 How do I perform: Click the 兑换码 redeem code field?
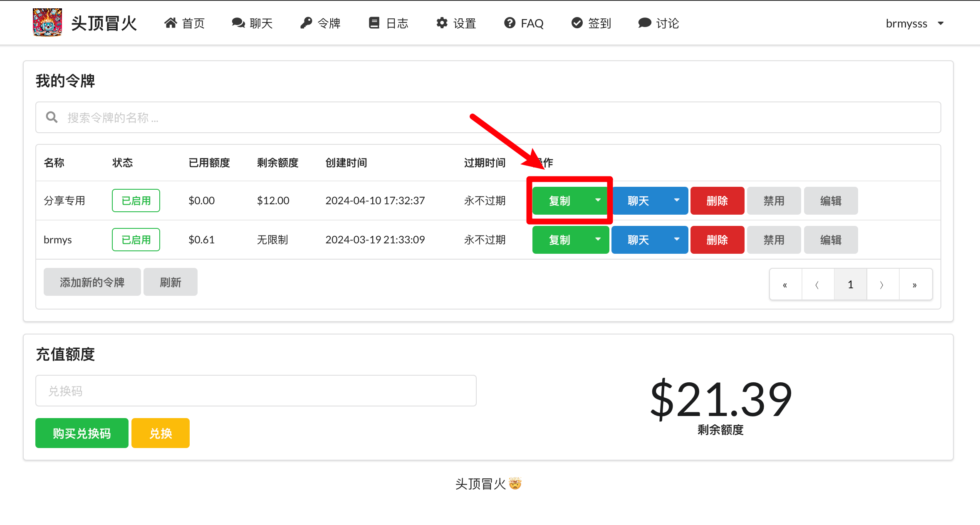point(256,391)
